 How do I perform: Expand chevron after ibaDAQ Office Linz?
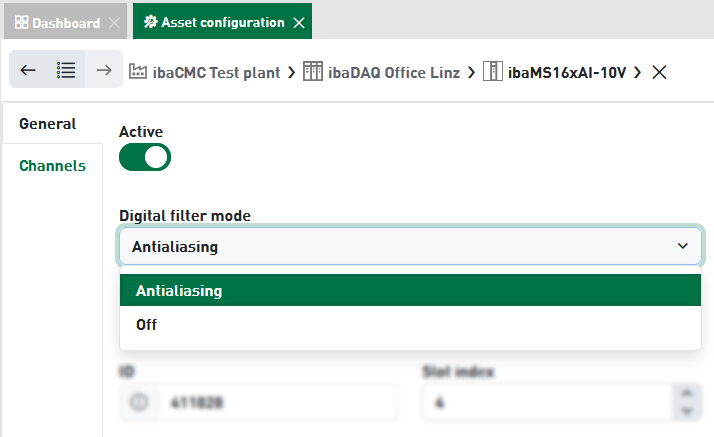click(x=471, y=72)
